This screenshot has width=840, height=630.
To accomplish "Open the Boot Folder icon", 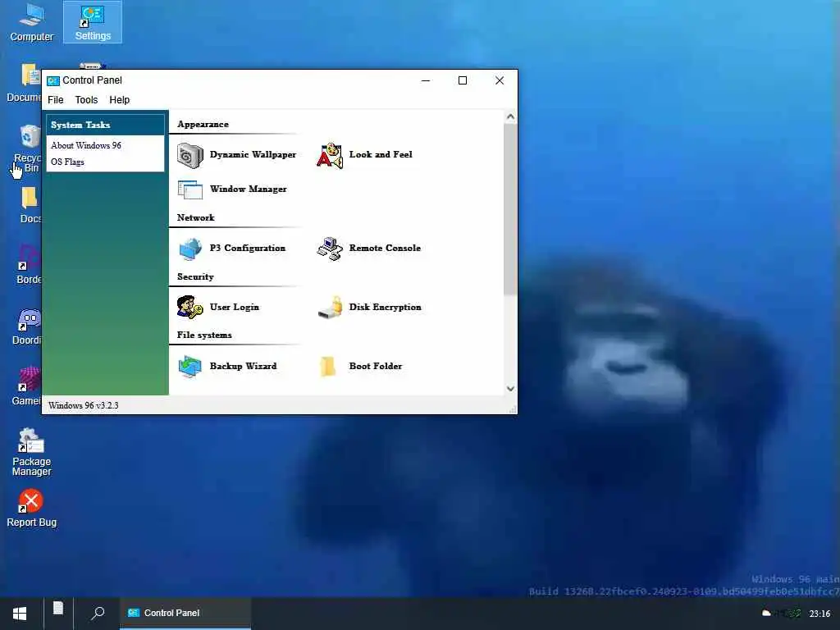I will point(327,367).
